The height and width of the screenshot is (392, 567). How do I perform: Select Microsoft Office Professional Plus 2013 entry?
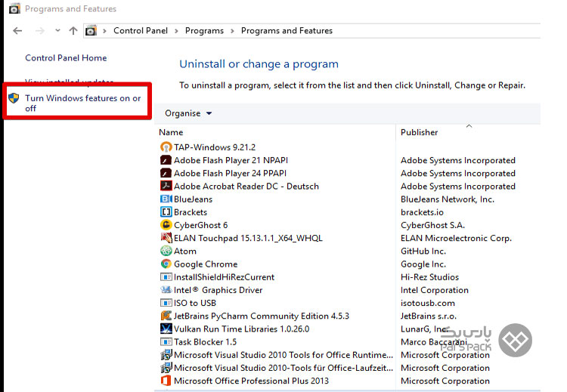tap(251, 381)
